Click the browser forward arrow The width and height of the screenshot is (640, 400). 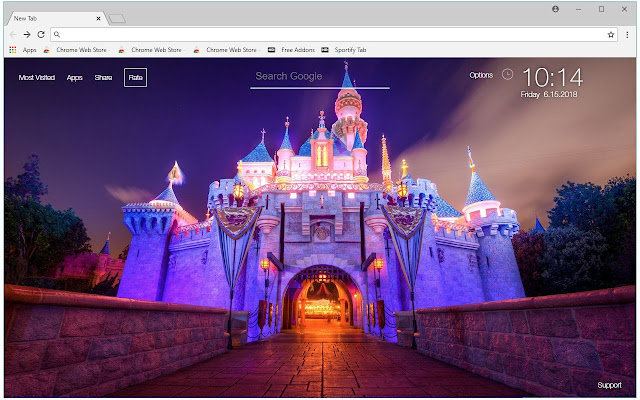pos(27,35)
